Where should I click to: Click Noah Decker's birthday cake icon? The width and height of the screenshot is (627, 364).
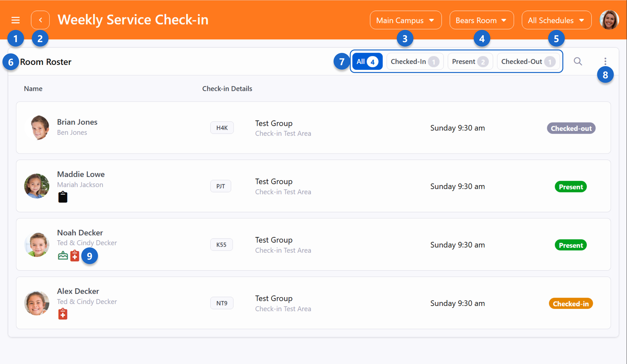coord(63,255)
